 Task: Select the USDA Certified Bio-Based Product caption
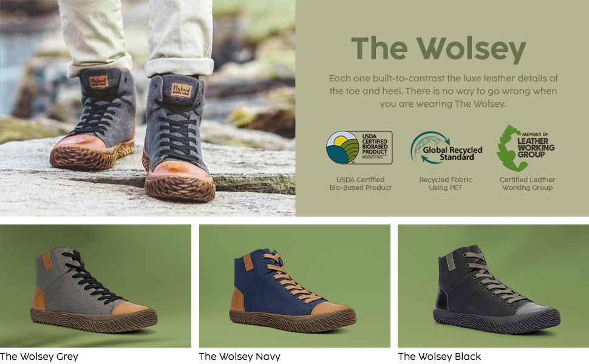[360, 183]
